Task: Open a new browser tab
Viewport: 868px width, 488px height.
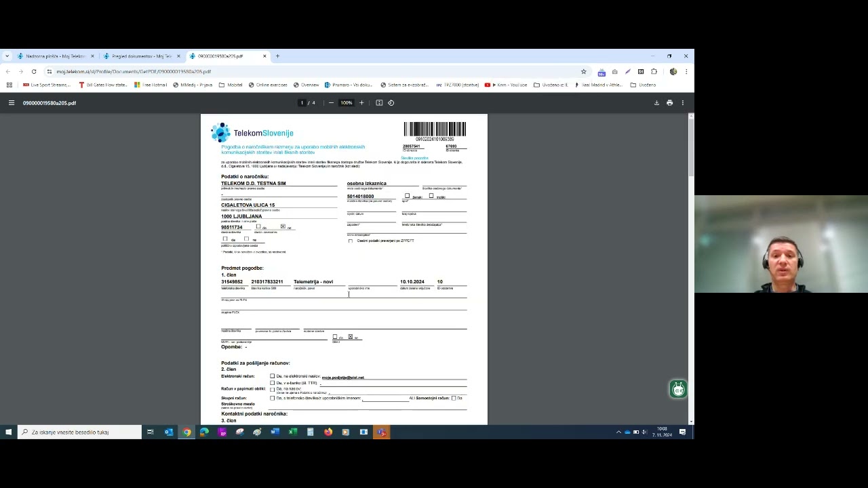Action: pos(277,56)
